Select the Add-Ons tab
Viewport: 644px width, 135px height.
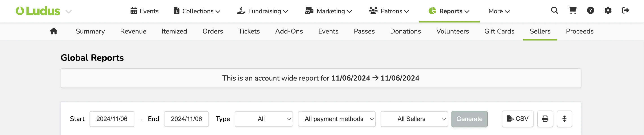[289, 31]
